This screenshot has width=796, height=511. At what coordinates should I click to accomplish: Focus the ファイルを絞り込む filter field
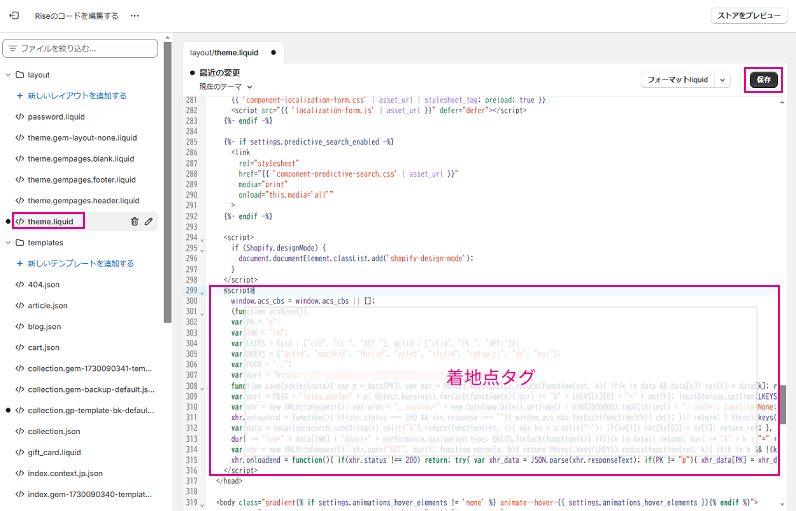[80, 49]
